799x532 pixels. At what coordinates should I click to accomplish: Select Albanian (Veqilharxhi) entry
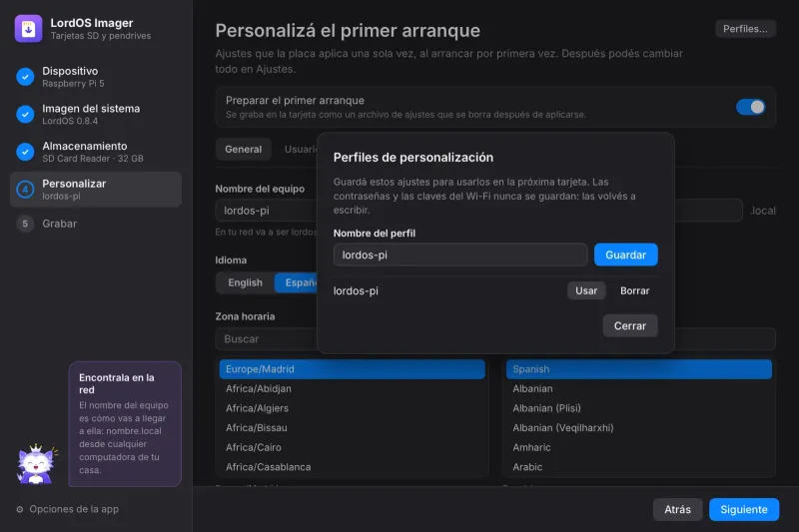point(638,427)
